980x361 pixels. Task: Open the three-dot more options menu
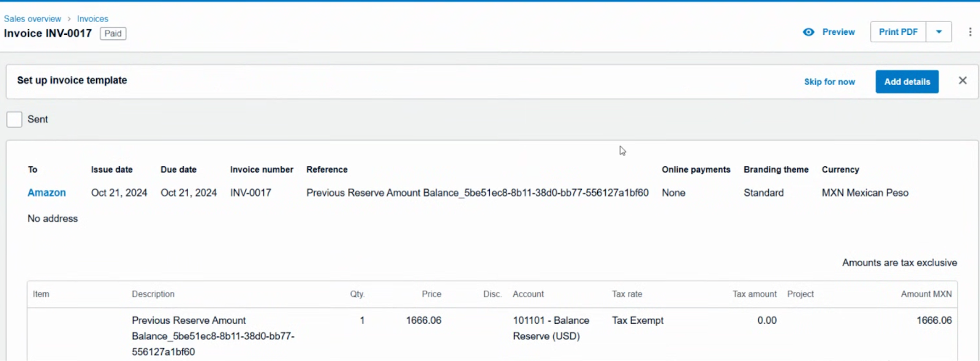(970, 32)
